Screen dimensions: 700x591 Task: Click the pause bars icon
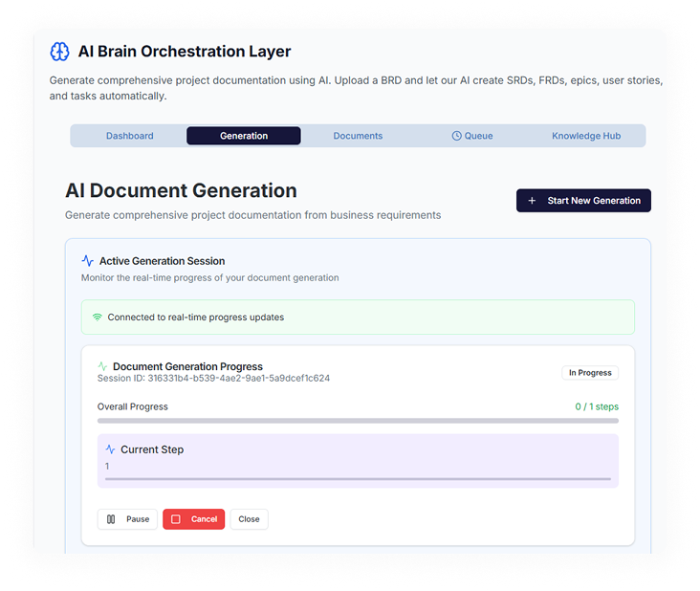111,519
